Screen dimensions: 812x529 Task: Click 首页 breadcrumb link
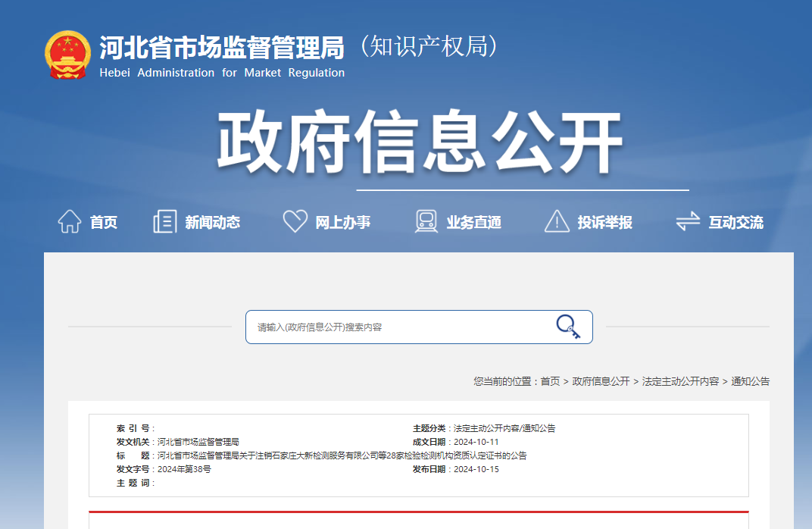550,381
